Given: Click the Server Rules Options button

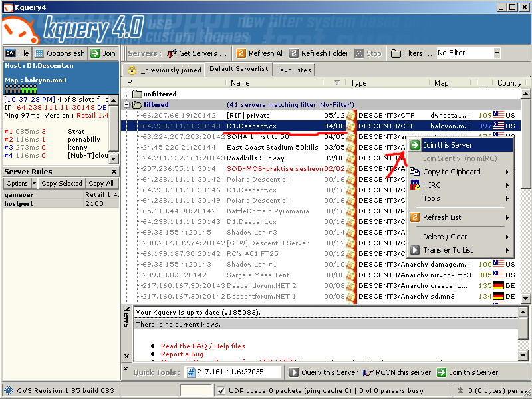Looking at the screenshot, I should tap(17, 184).
